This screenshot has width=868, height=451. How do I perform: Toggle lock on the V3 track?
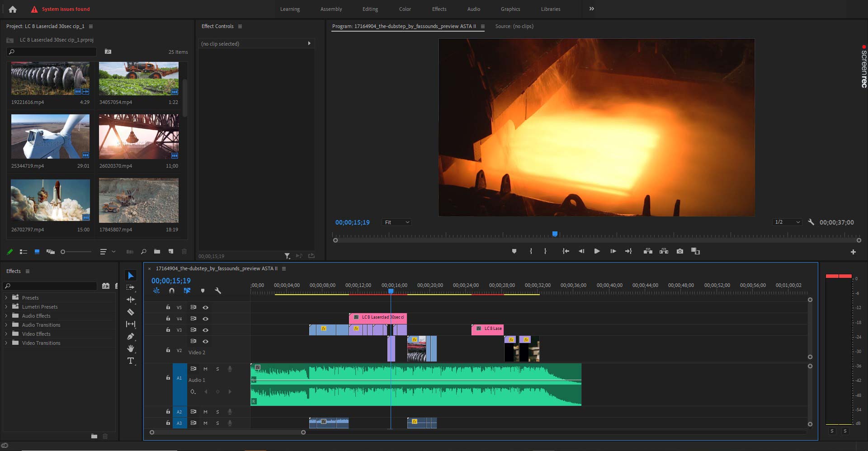[168, 330]
